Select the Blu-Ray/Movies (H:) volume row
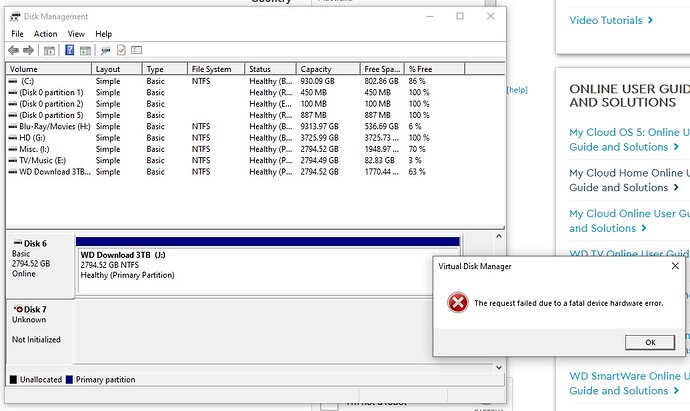 (256, 126)
